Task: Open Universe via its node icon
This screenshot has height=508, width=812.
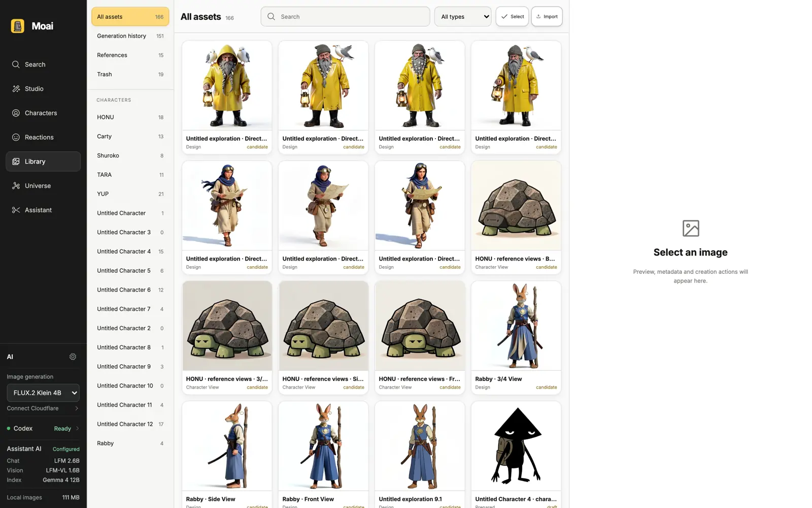Action: (x=16, y=186)
